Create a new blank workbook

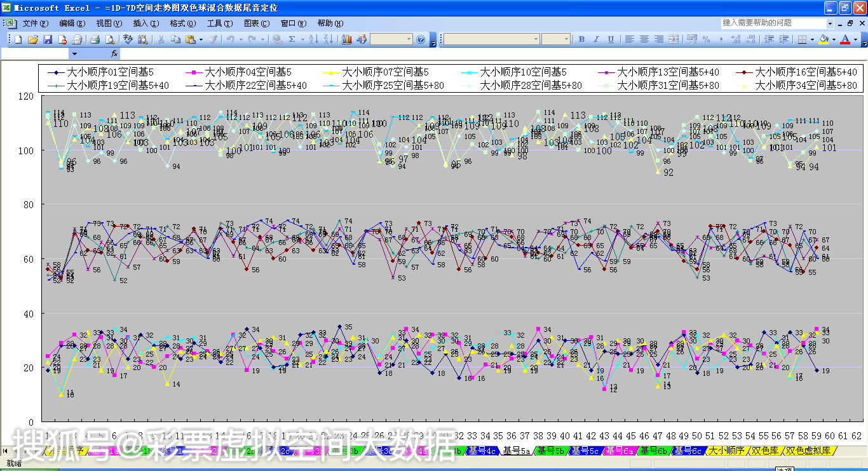point(18,39)
